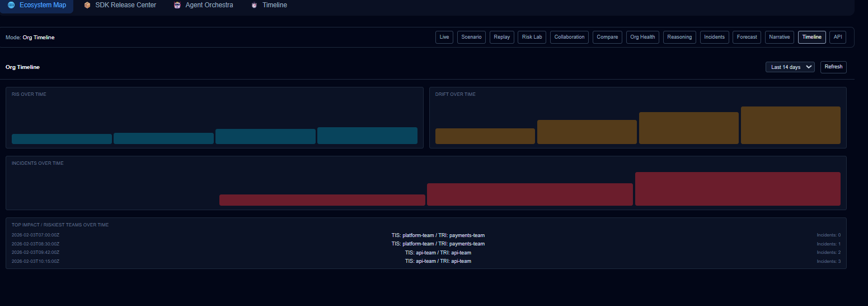Select the Live mode button

click(444, 37)
